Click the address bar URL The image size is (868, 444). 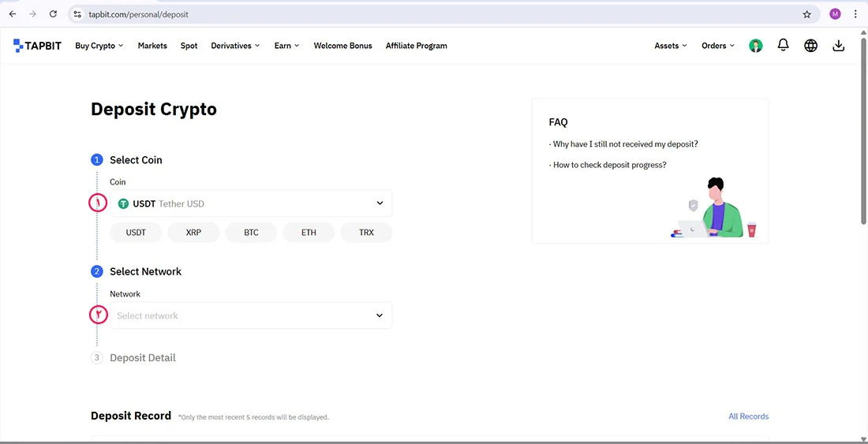138,14
